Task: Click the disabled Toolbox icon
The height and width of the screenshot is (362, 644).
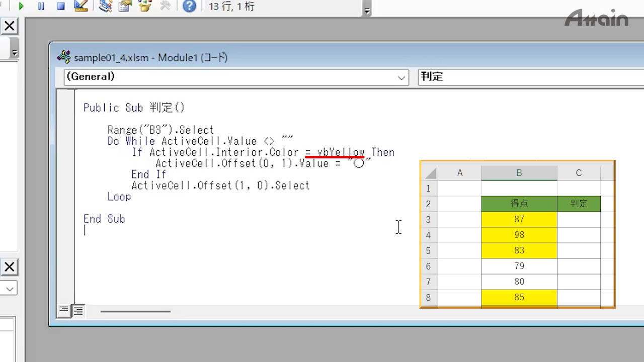Action: pos(165,7)
